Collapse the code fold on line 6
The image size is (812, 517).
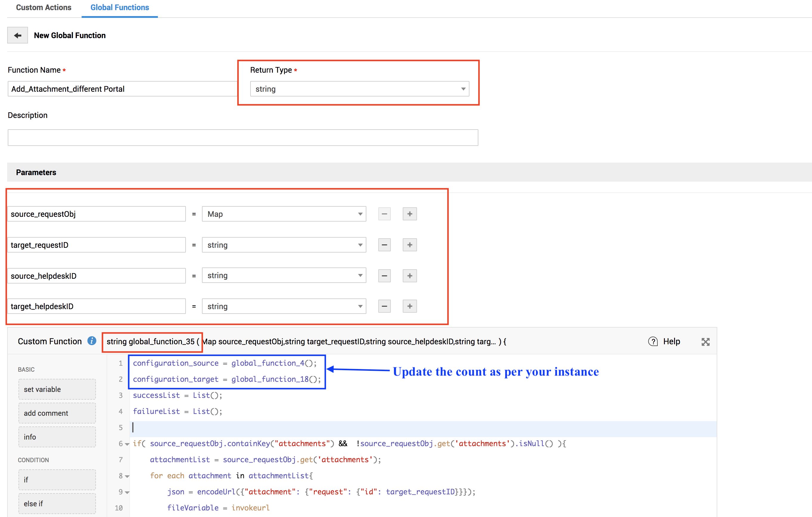point(127,444)
